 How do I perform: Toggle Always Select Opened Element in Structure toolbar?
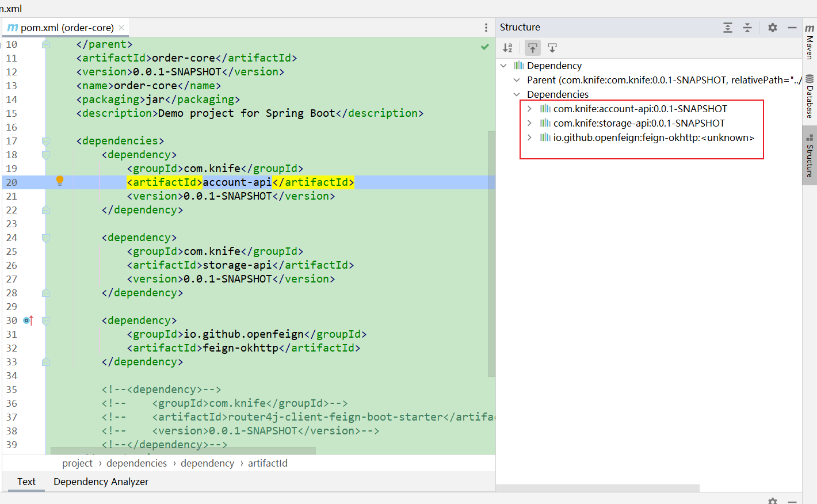532,48
